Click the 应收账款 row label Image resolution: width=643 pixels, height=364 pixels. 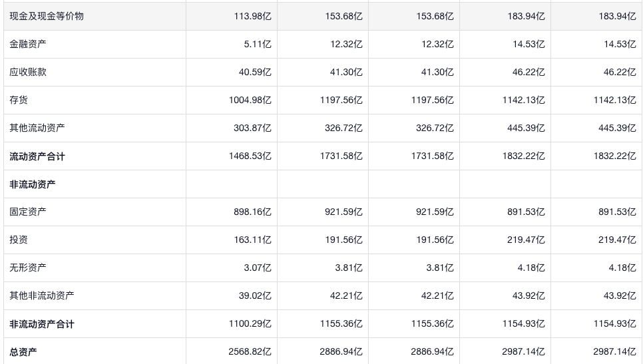tap(28, 72)
